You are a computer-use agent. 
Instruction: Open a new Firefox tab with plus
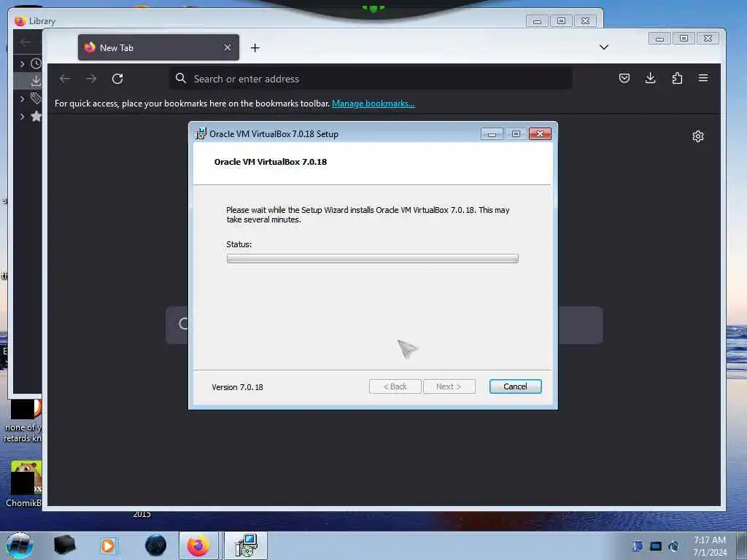255,47
